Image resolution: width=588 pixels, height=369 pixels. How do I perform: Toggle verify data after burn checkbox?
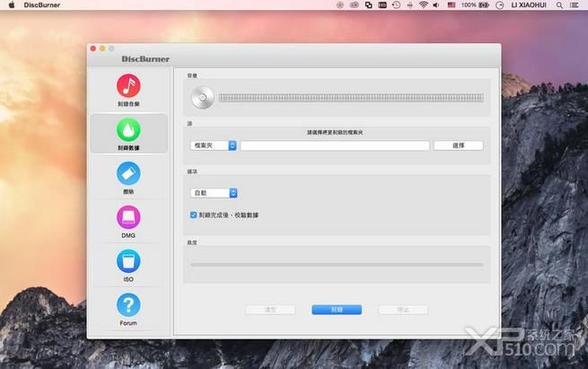194,215
